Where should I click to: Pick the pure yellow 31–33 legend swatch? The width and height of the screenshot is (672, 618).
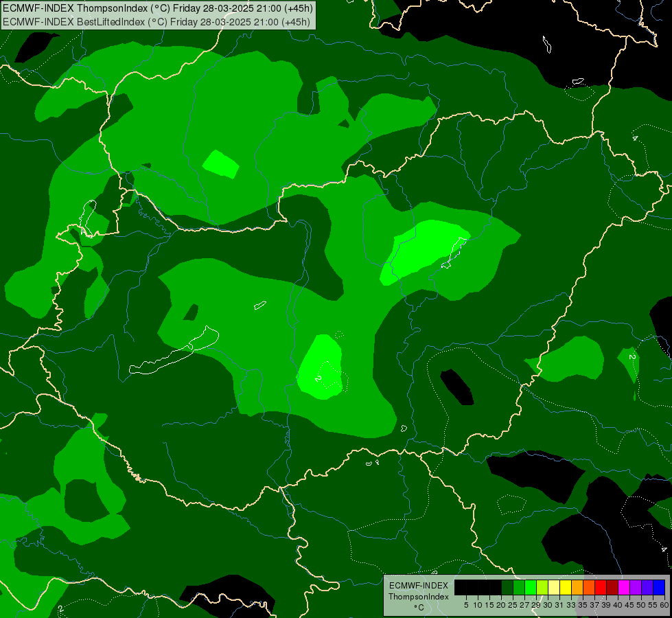point(566,587)
